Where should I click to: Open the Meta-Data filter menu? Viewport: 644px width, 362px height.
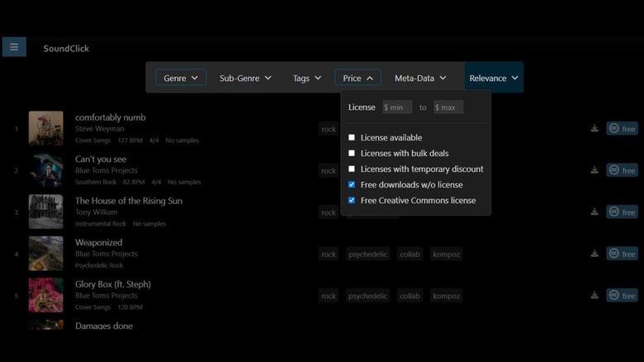coord(420,78)
